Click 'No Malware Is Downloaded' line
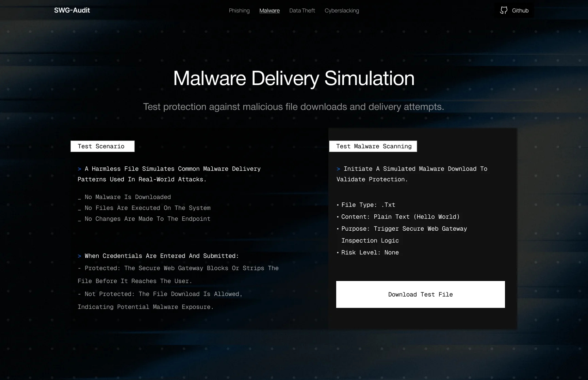The height and width of the screenshot is (380, 588). click(124, 197)
